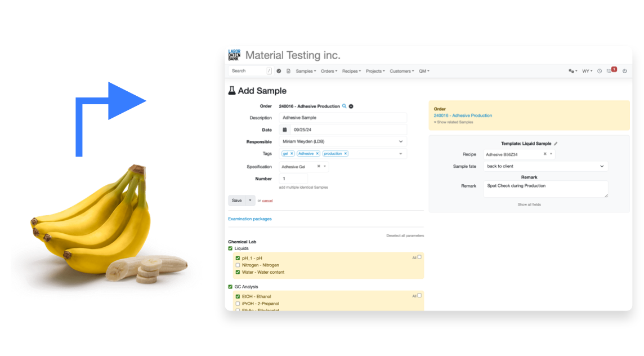Edit the Liquid Sample template pencil icon

click(x=556, y=144)
